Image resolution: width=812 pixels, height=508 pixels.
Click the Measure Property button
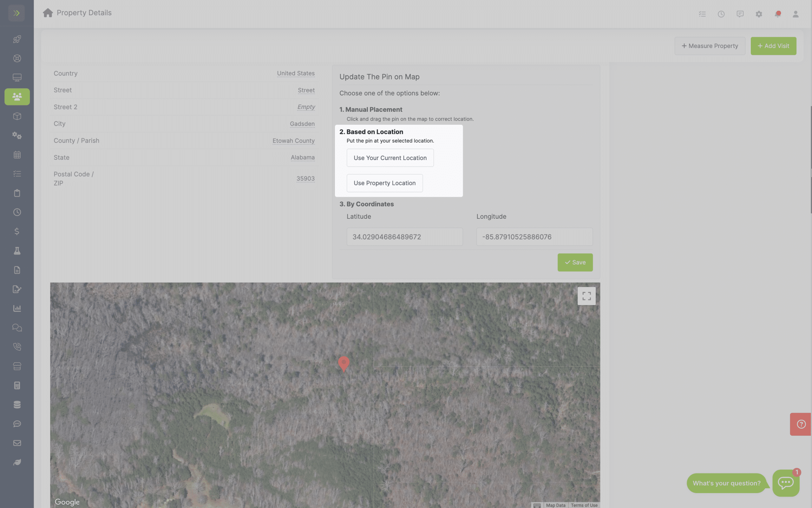coord(710,46)
